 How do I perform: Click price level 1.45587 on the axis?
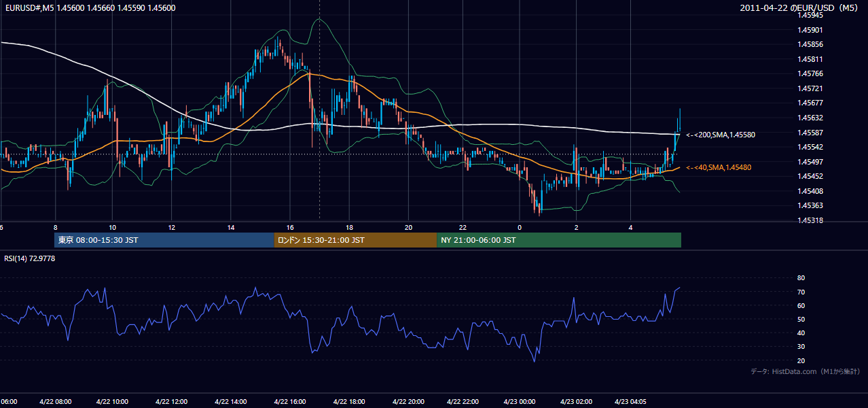810,133
